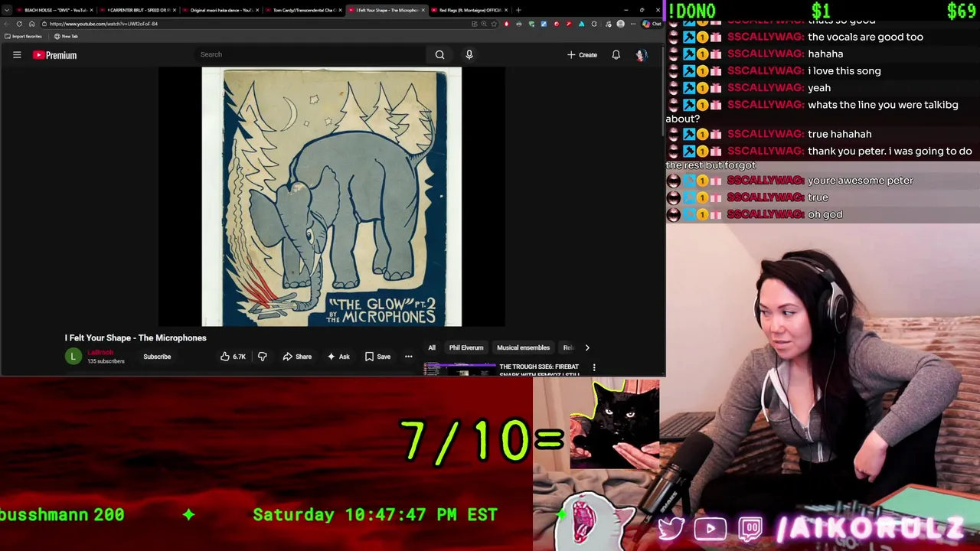
Task: Click the browser home icon
Action: point(31,24)
